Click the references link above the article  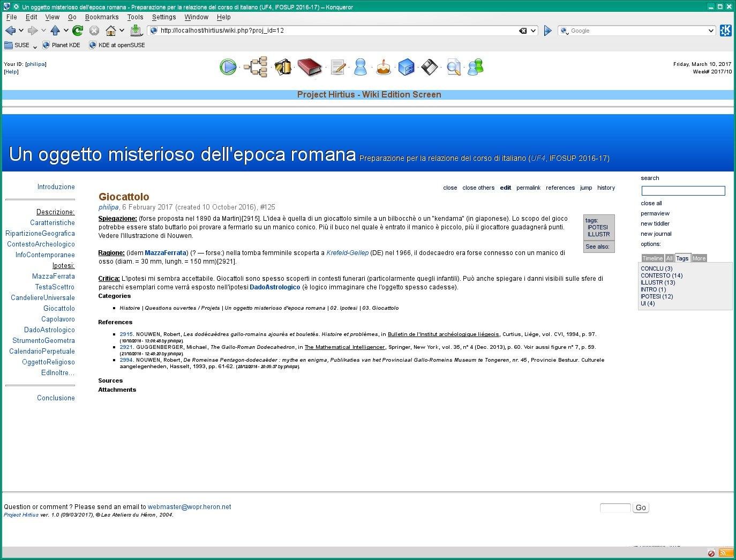[x=560, y=188]
